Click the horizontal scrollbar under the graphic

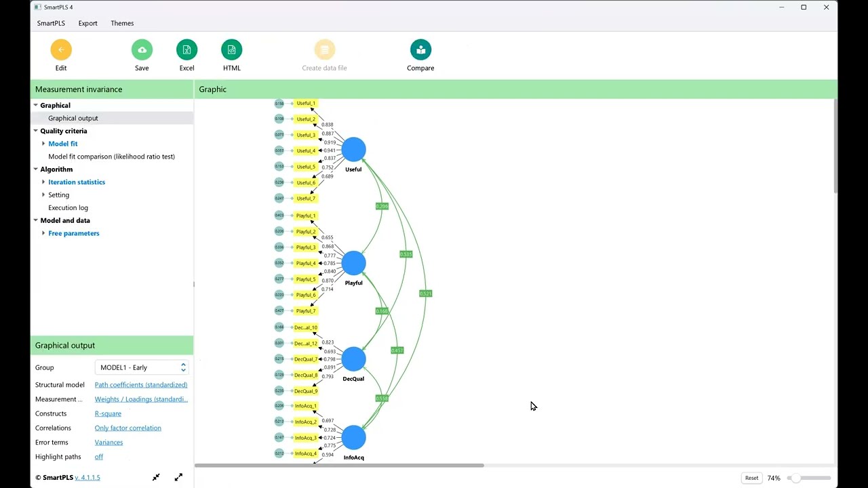[x=339, y=466]
